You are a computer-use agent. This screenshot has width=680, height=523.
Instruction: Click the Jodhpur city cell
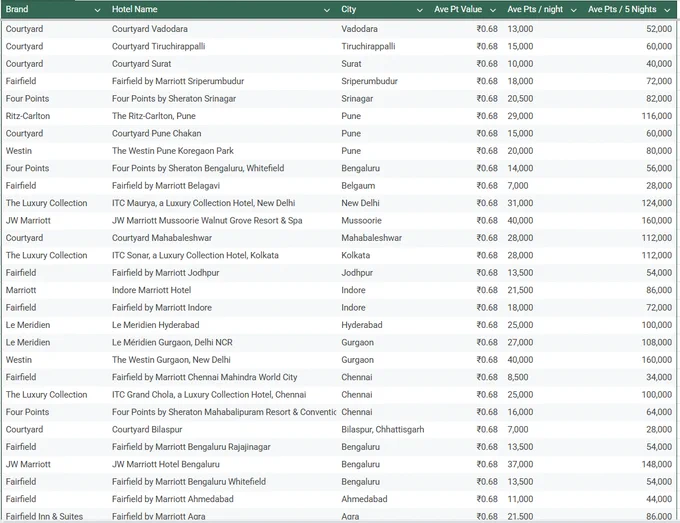point(357,272)
